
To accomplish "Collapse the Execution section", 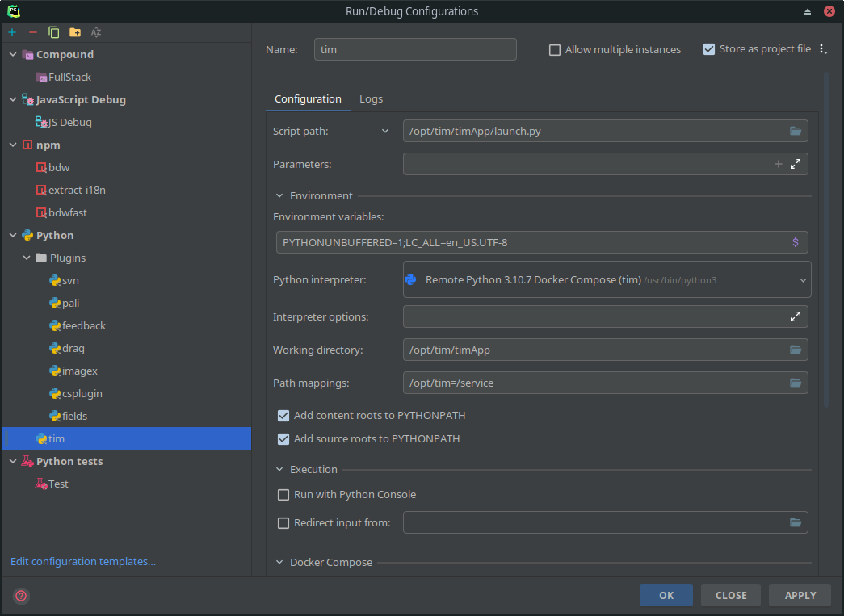I will (x=279, y=470).
